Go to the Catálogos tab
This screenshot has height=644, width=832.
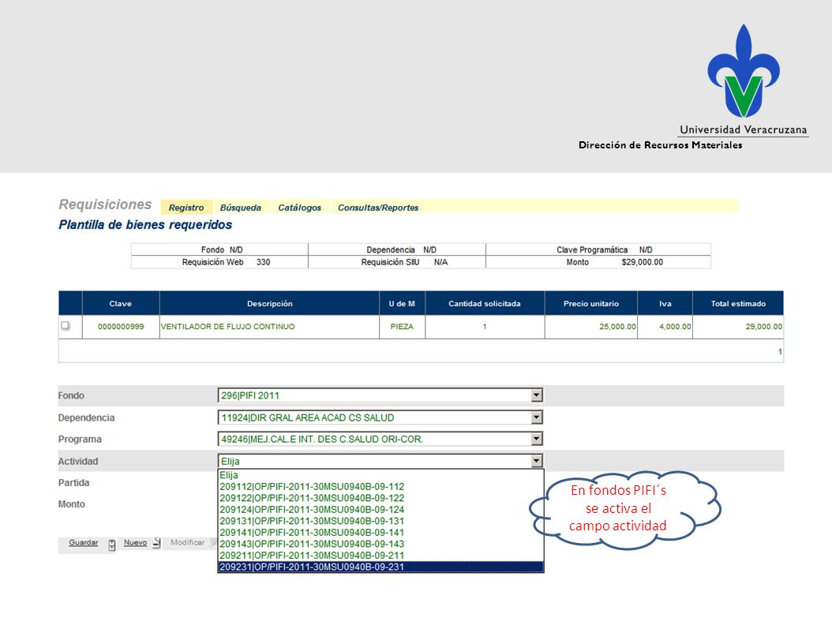300,208
